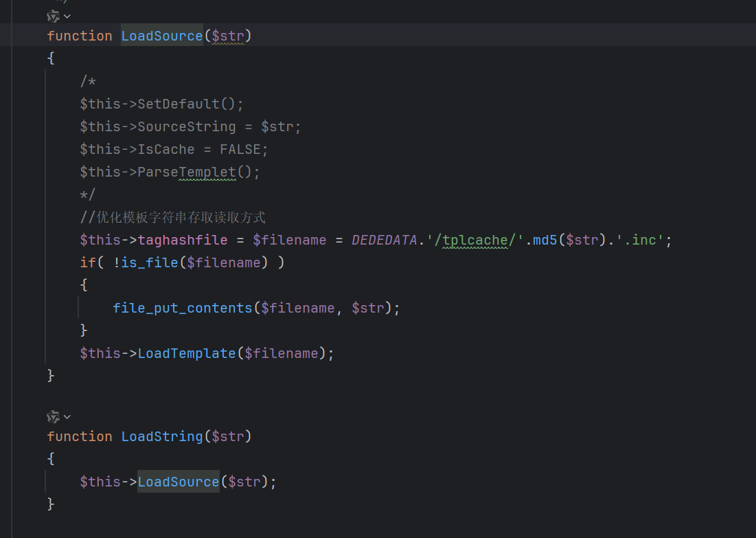Click the AI assistant icon above LoadSource function
This screenshot has height=538, width=756.
(53, 15)
